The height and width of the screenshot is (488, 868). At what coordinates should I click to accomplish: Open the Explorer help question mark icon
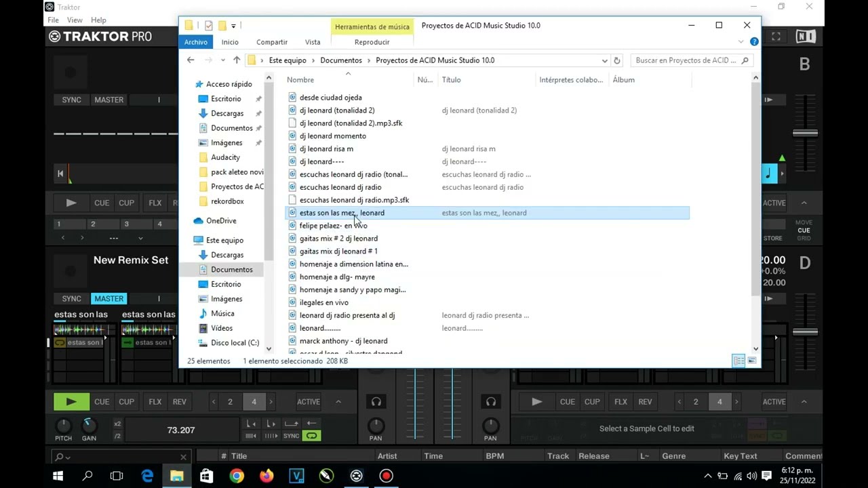[754, 42]
